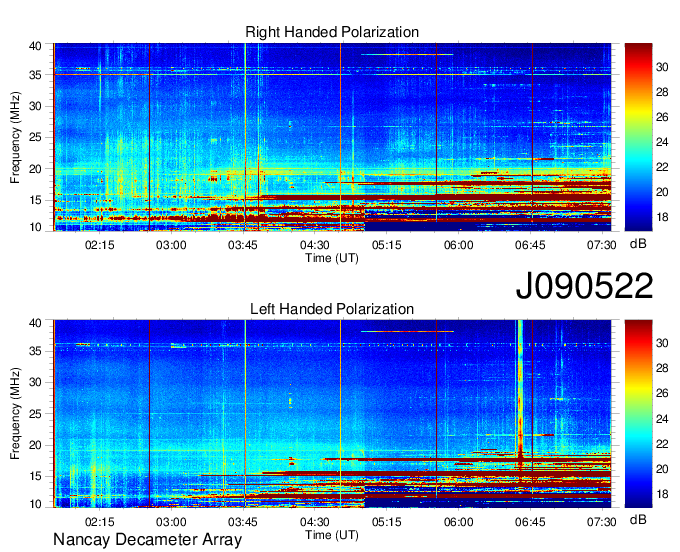The width and height of the screenshot is (680, 552).
Task: Click the 05:15 time tick of Right Handed plot
Action: (387, 245)
